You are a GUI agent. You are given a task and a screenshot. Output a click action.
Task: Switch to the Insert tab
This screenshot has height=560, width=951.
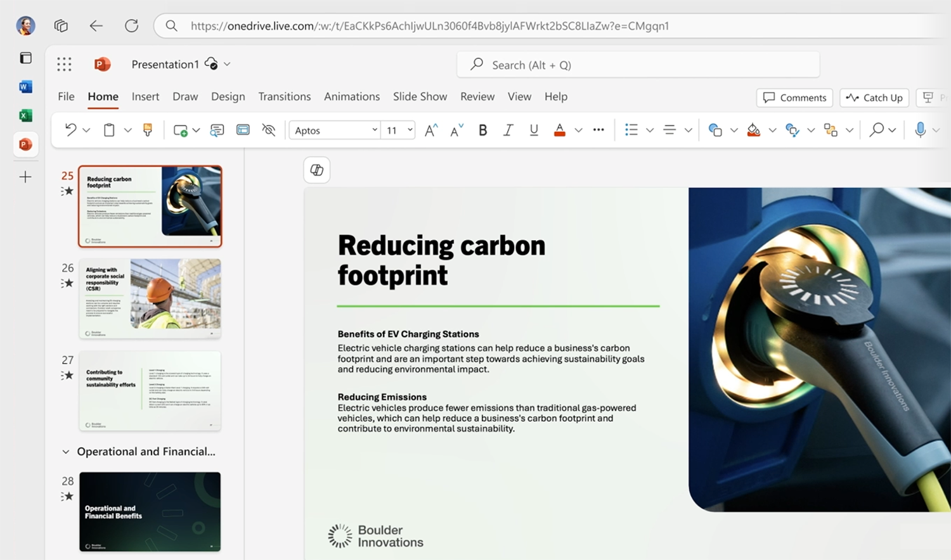[x=145, y=96]
